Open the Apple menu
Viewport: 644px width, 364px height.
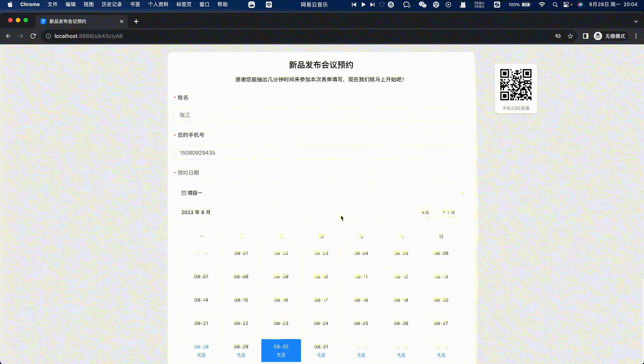tap(10, 5)
